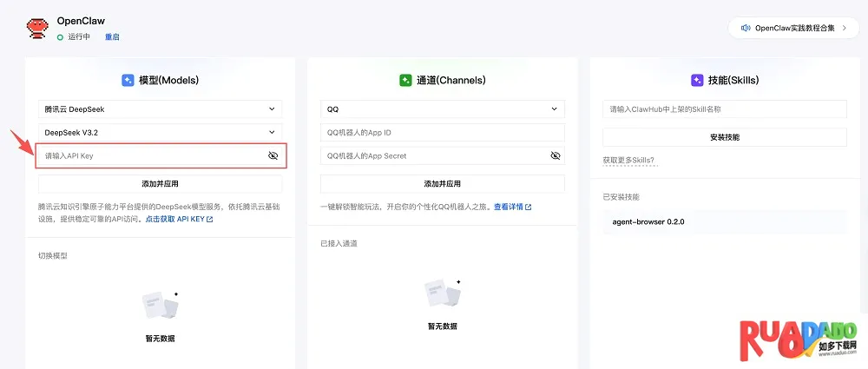Click the 技能(Skills) heading
Screen dimensions: 868x369
point(734,81)
